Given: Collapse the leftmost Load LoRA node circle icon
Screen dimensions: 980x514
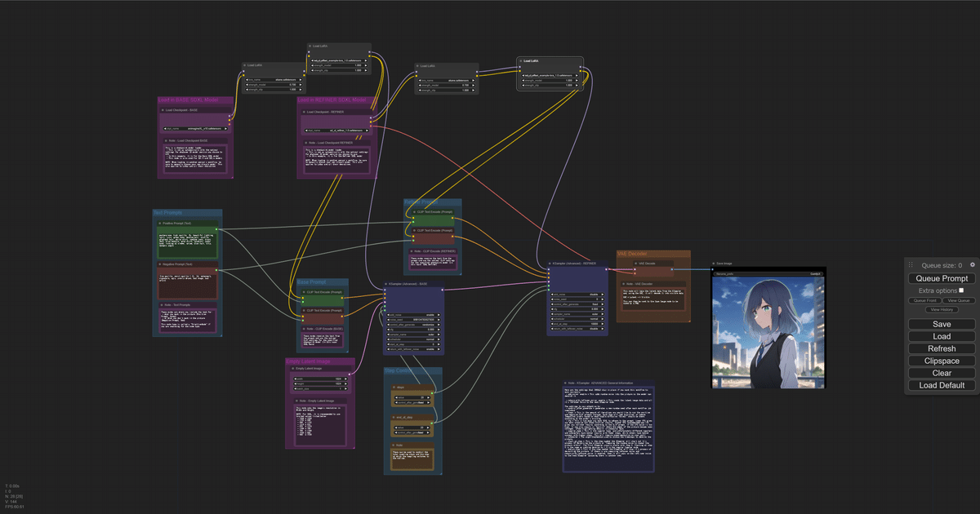Looking at the screenshot, I should (x=245, y=65).
